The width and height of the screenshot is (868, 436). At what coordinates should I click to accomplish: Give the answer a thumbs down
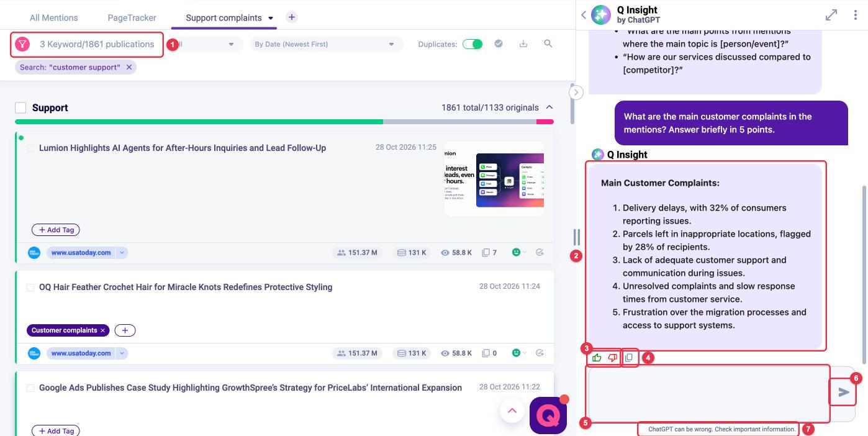tap(613, 358)
